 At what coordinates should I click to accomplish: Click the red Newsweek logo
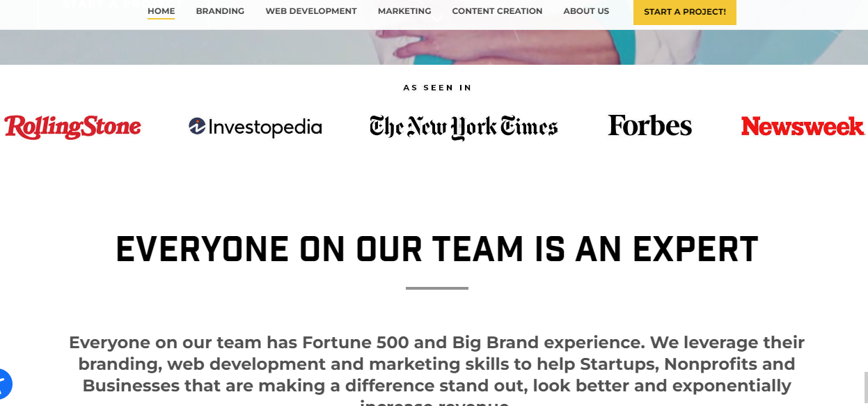[803, 126]
